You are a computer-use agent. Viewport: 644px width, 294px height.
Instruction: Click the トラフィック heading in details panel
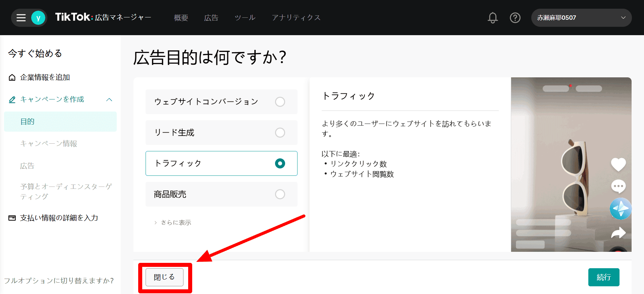tap(348, 96)
